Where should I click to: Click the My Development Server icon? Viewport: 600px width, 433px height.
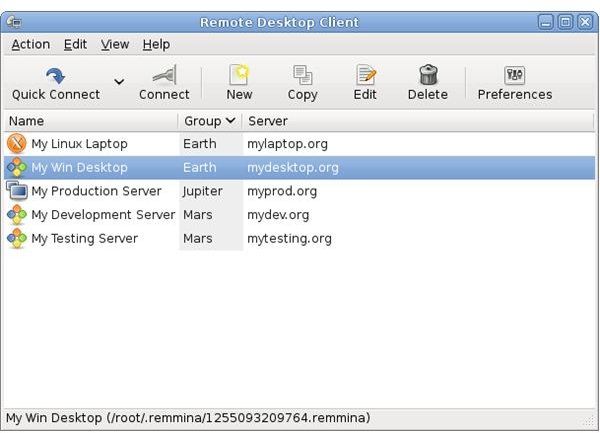(x=16, y=215)
